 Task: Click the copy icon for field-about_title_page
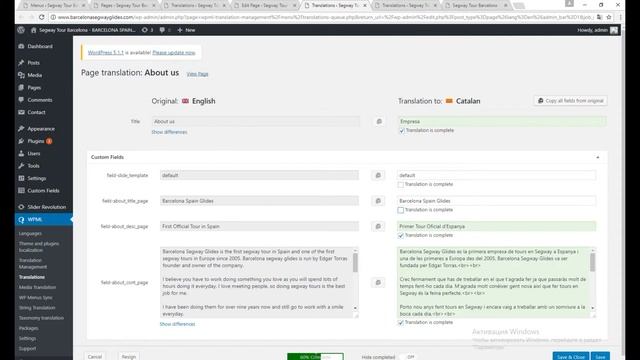pos(378,201)
